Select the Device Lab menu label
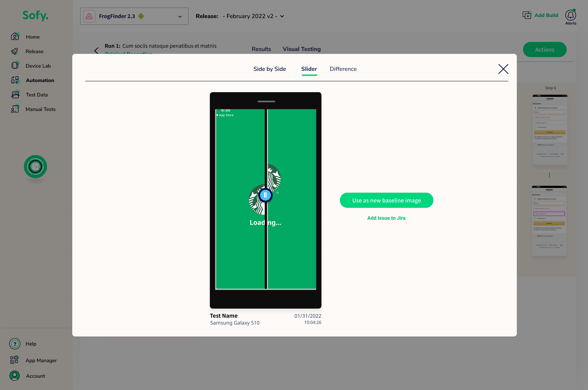The image size is (588, 390). [38, 66]
